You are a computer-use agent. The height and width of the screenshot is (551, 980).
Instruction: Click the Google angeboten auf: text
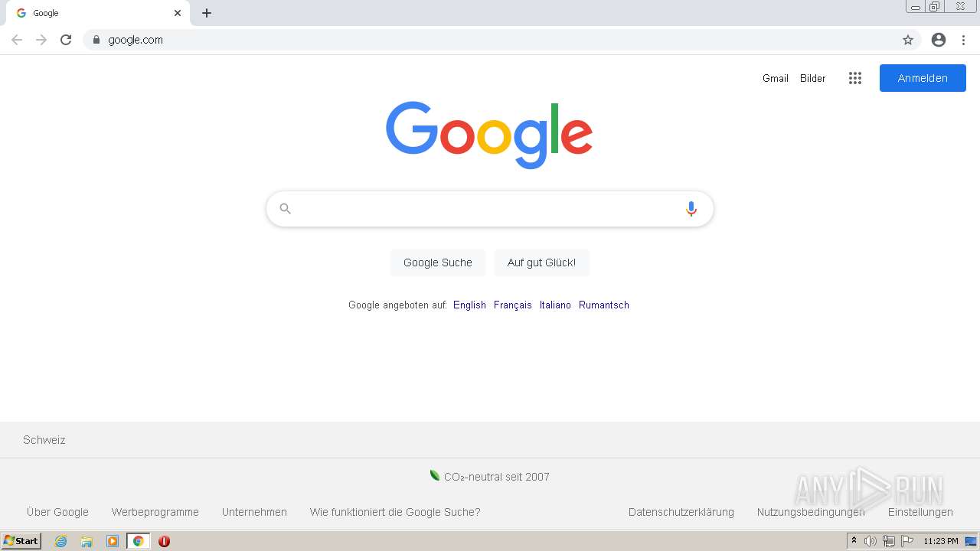point(397,305)
